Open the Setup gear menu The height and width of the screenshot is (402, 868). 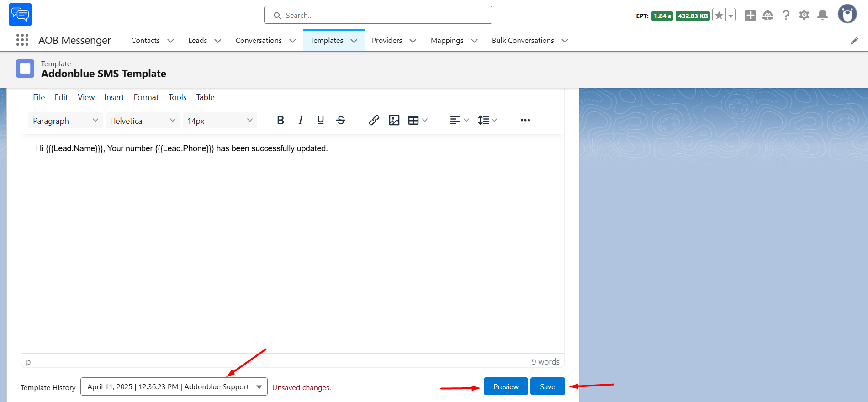804,16
